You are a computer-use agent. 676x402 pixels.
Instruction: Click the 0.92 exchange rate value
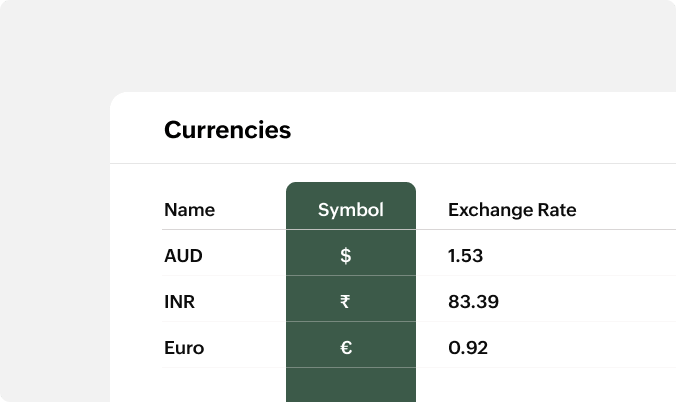(x=468, y=348)
